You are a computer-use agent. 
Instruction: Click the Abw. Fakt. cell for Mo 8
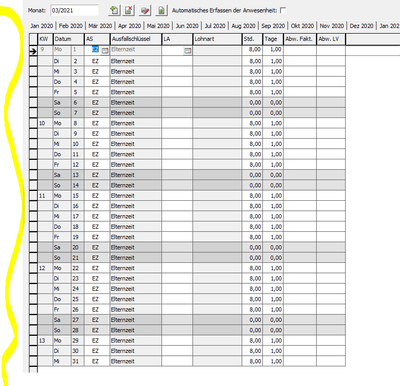point(300,123)
